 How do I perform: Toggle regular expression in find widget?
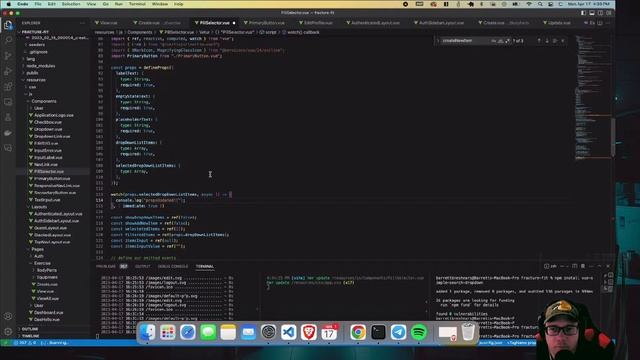tap(507, 41)
